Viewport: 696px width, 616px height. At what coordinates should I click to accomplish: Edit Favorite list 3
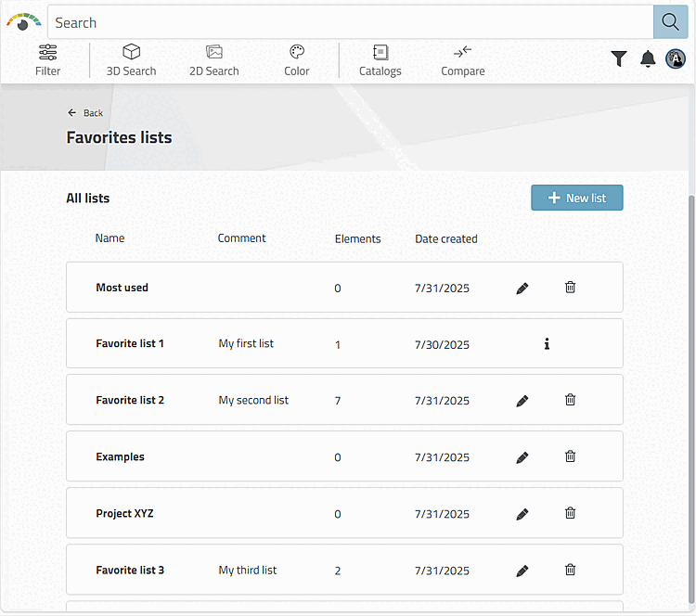click(x=522, y=571)
